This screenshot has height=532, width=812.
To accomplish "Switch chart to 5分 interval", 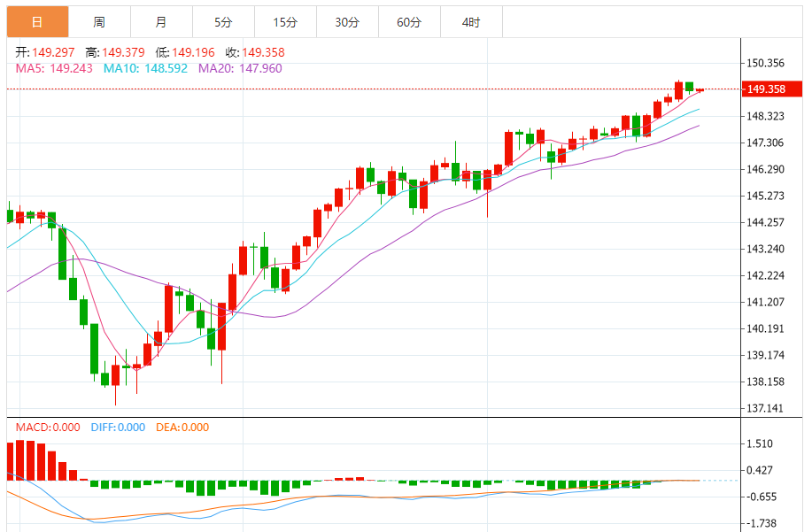I will (x=222, y=22).
